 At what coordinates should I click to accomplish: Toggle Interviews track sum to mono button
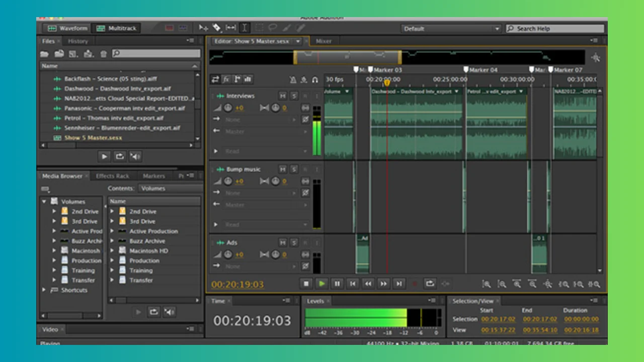pos(305,108)
